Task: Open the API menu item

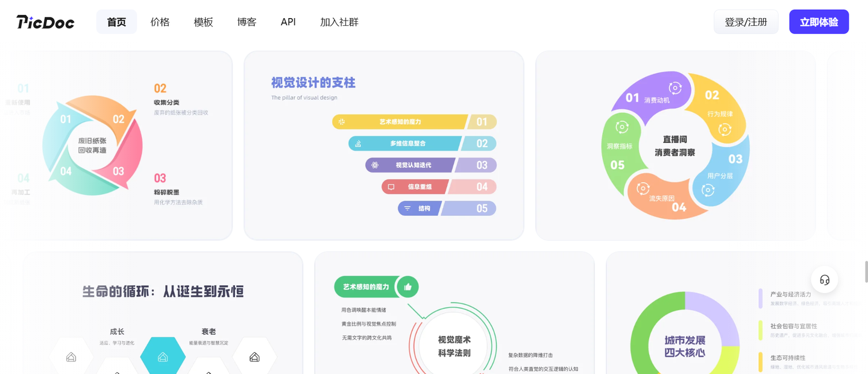Action: [288, 22]
